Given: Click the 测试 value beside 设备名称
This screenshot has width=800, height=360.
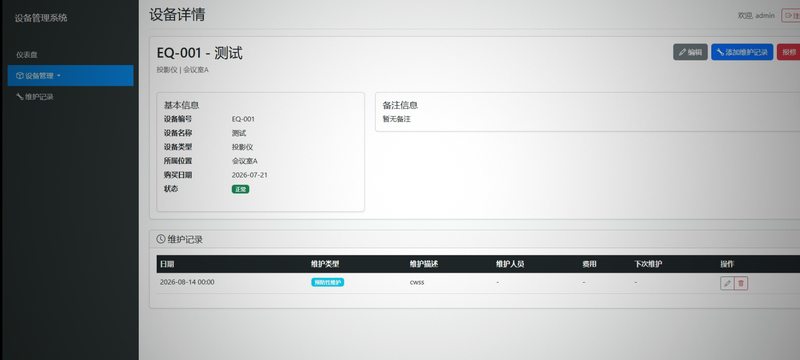Looking at the screenshot, I should 239,133.
